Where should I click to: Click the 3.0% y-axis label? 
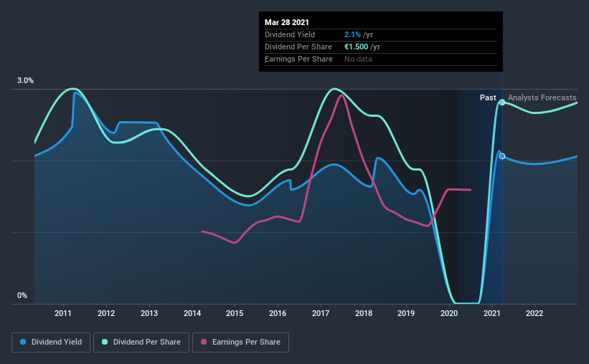pos(25,81)
